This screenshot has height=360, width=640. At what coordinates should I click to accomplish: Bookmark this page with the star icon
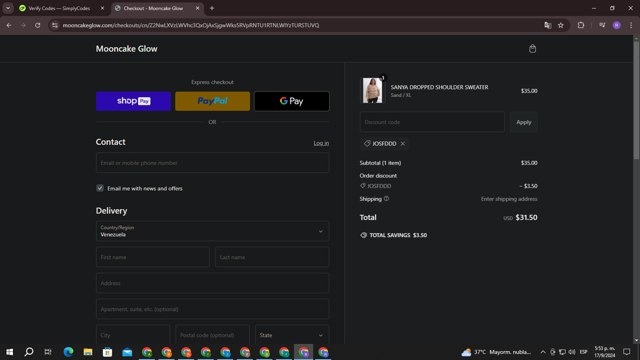(x=561, y=25)
